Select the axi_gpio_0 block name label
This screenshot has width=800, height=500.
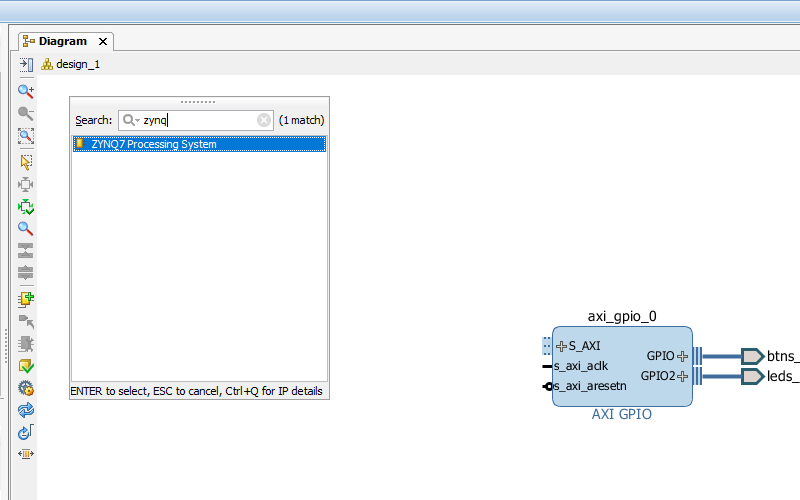pyautogui.click(x=622, y=316)
